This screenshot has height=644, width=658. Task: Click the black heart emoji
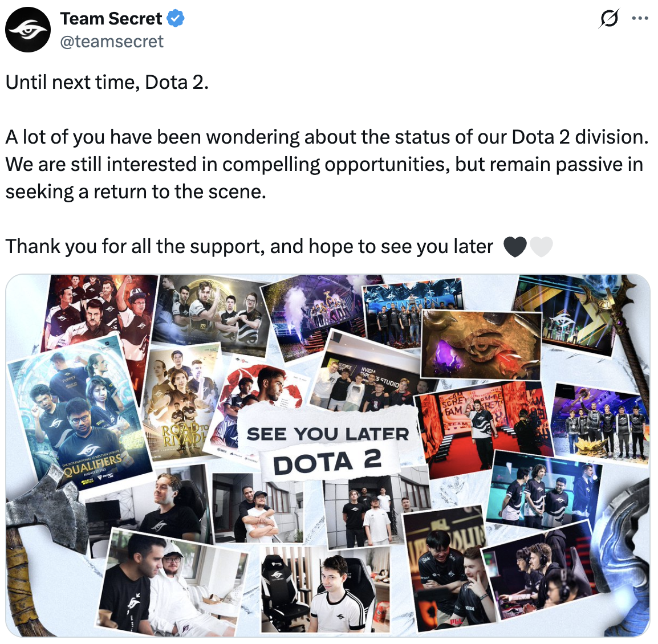point(514,247)
